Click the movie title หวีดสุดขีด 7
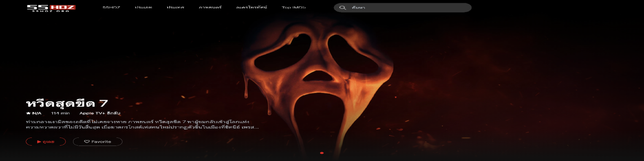Screen dimensions: 644x161 click(x=67, y=103)
